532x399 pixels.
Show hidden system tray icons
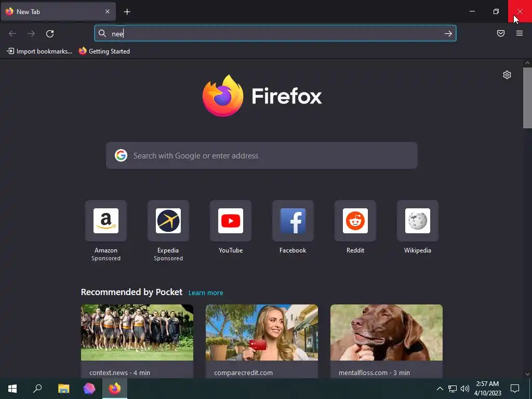(x=440, y=389)
